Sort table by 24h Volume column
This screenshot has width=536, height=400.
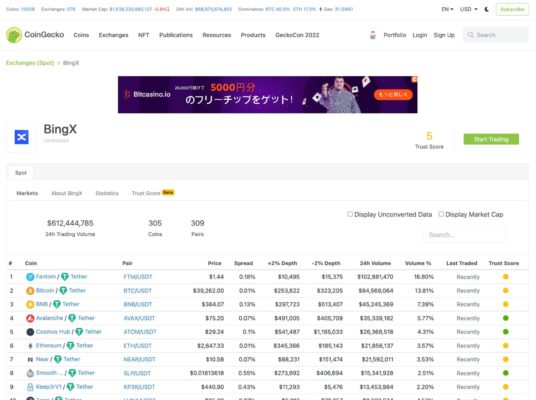tap(375, 263)
